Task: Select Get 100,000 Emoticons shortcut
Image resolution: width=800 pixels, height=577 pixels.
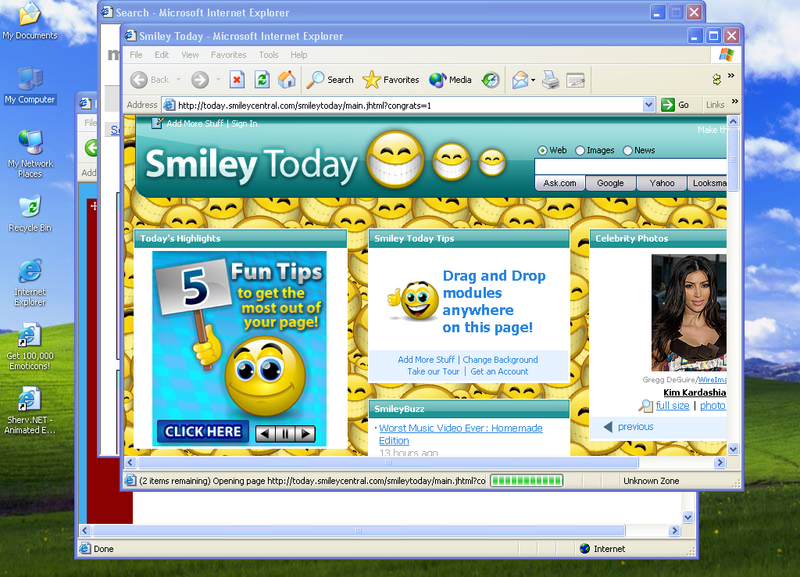Action: [30, 346]
